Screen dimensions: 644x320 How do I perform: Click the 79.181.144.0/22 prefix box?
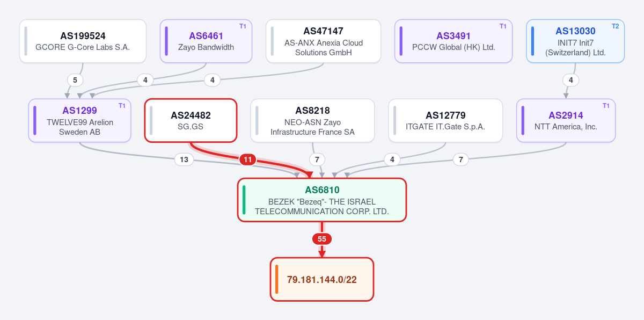tap(322, 279)
